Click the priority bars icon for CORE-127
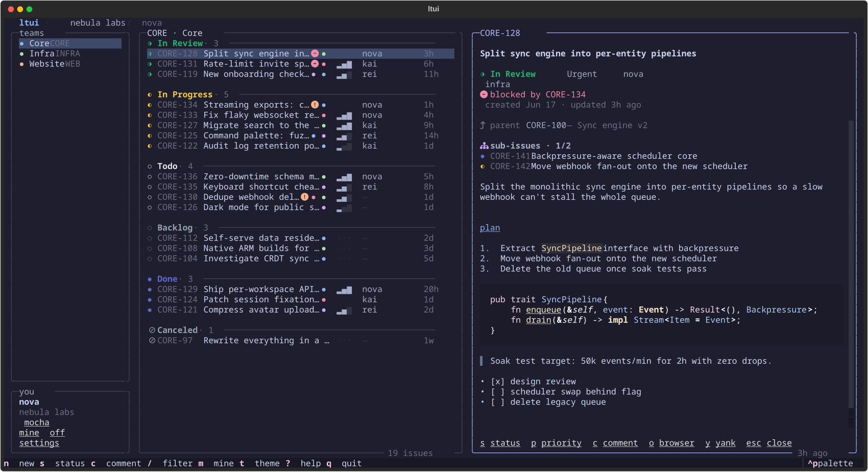Screen dimensions: 868x472 [x=344, y=126]
